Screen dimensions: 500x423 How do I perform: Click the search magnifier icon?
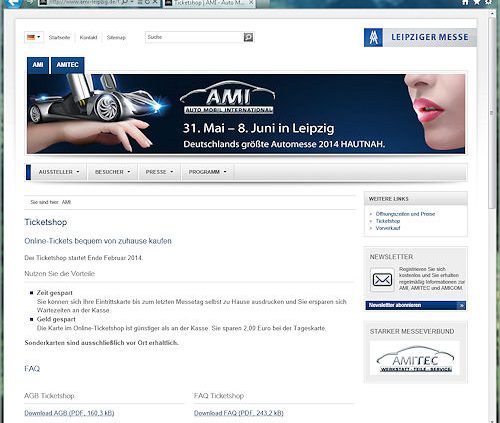(x=248, y=37)
